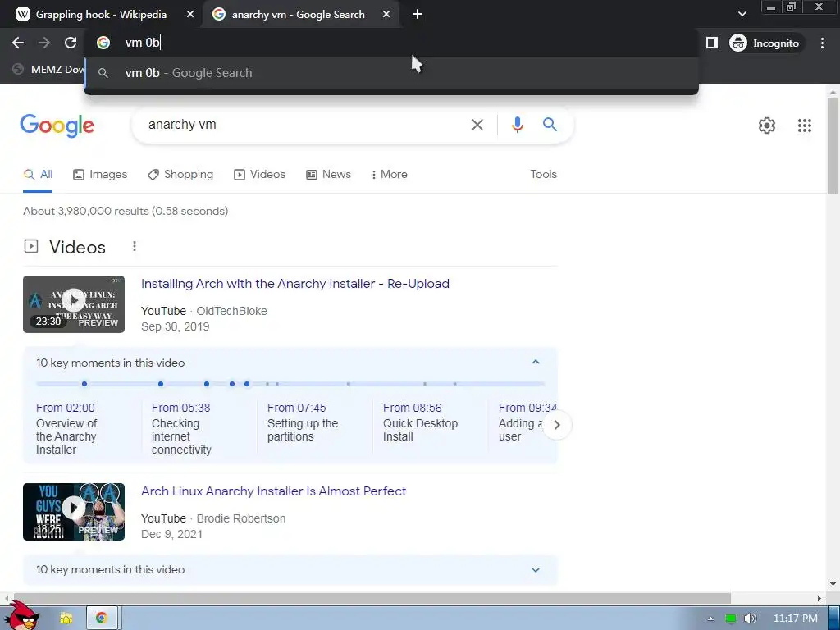840x630 pixels.
Task: Open the MEMZ Download bookmark
Action: (48, 69)
